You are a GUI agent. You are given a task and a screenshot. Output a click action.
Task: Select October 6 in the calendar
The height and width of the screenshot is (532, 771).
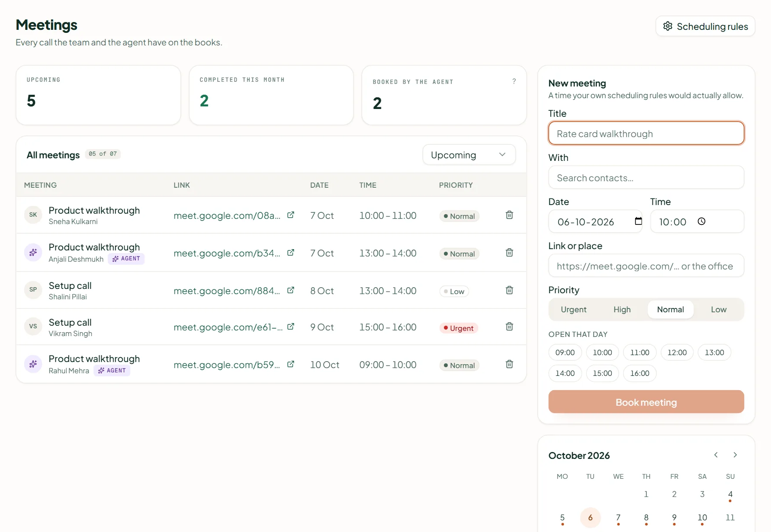[590, 518]
